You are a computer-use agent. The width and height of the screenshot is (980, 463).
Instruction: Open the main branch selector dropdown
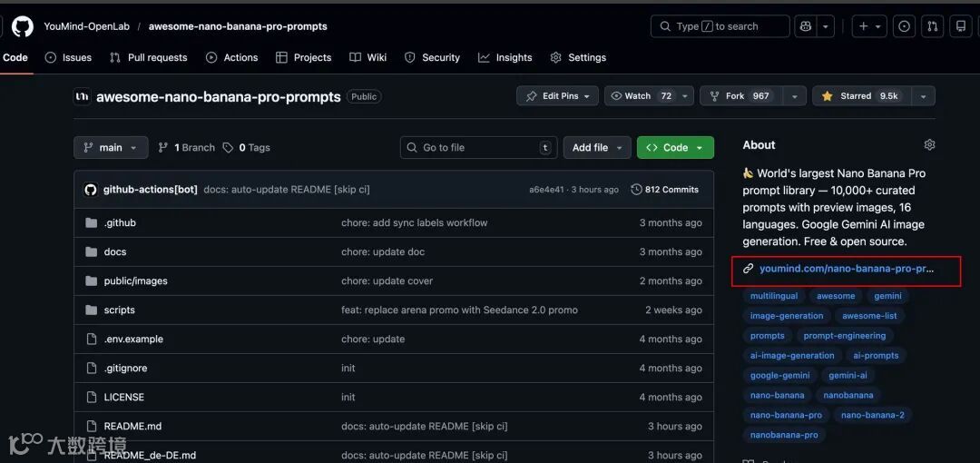click(x=112, y=148)
